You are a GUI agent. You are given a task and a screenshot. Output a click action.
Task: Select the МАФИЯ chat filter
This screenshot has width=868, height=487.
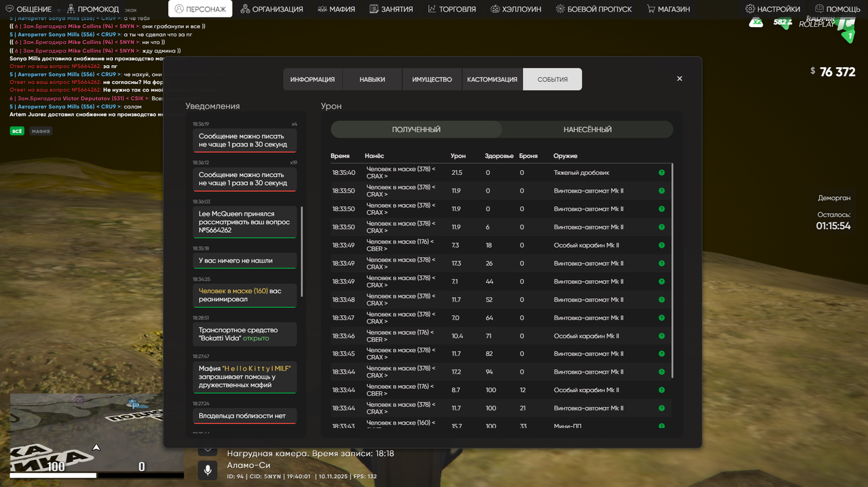click(41, 131)
